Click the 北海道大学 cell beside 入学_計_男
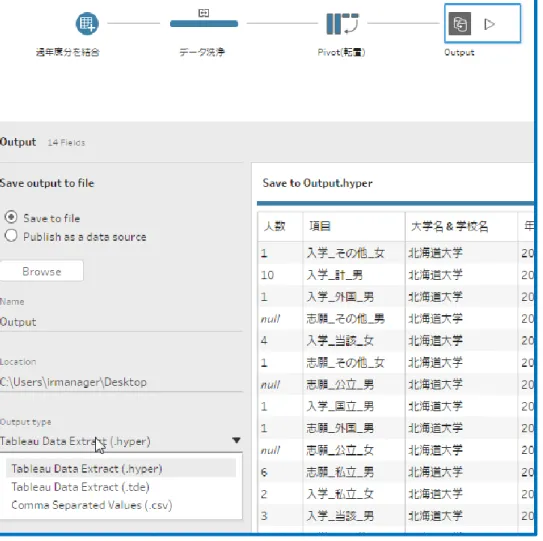This screenshot has width=543, height=541. (x=461, y=275)
